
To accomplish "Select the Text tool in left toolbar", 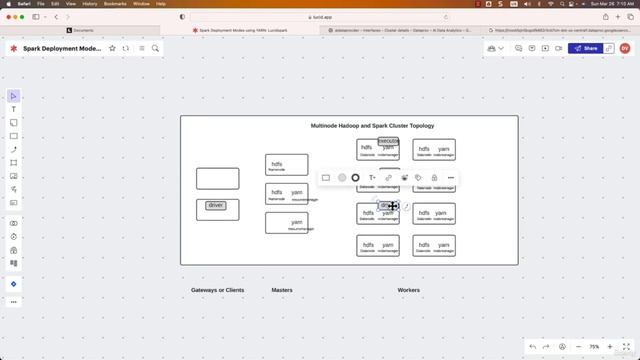I will (13, 109).
